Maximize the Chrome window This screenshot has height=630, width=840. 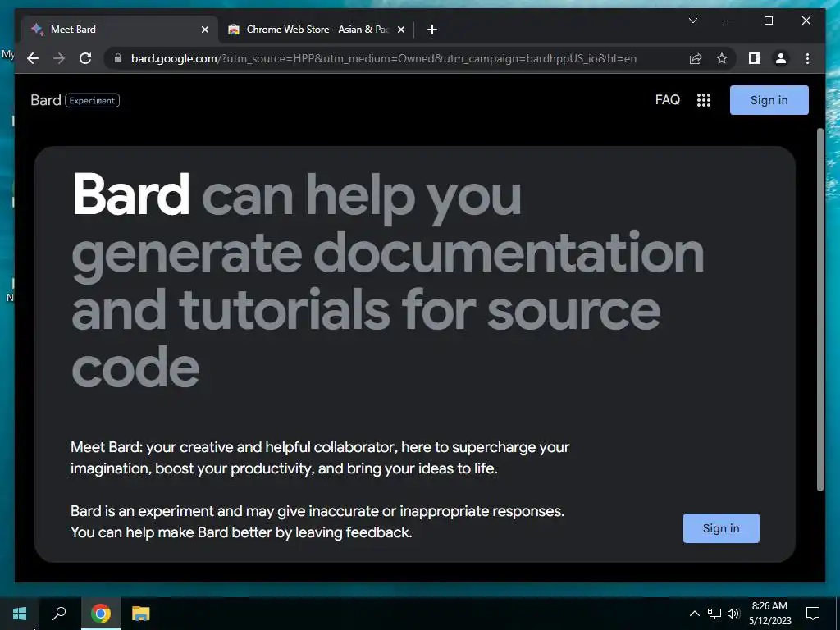tap(768, 21)
